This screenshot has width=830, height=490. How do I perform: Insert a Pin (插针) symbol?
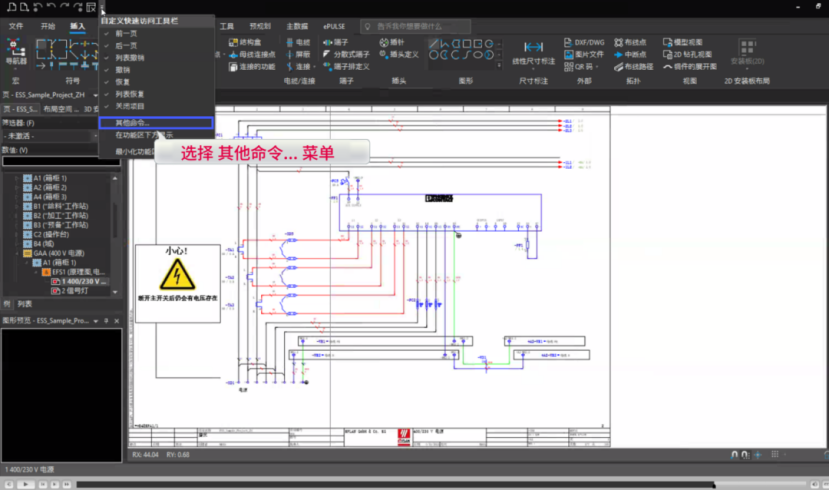click(392, 42)
